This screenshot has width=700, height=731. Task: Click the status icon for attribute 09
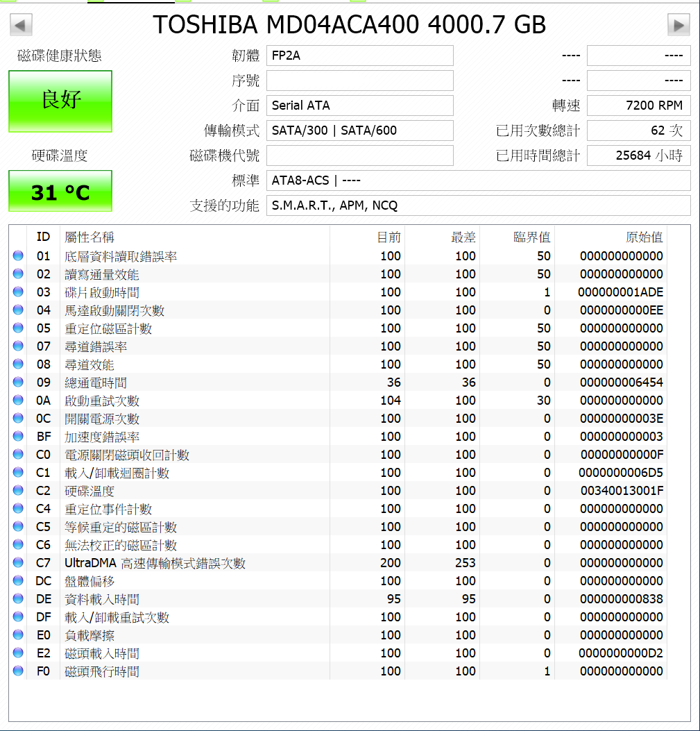point(18,382)
